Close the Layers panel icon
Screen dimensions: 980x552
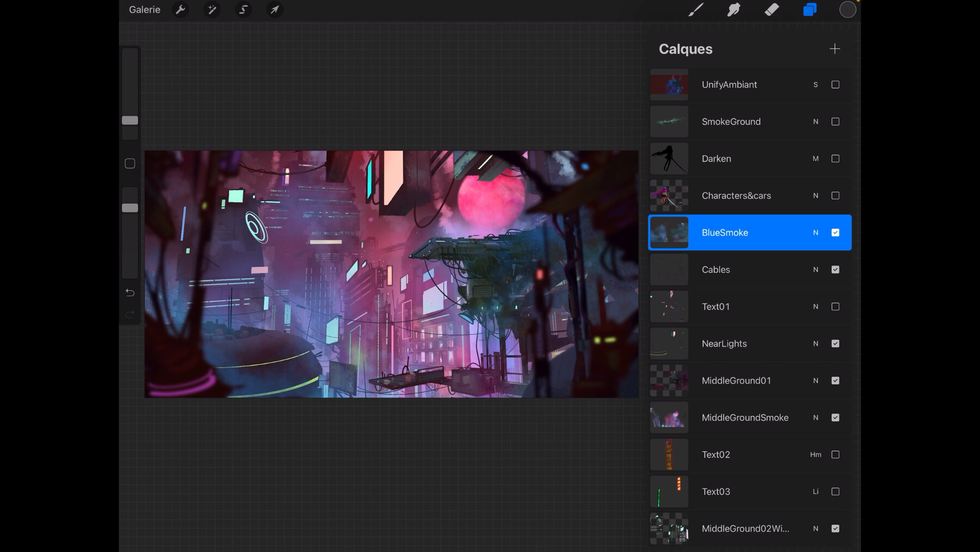(x=810, y=10)
